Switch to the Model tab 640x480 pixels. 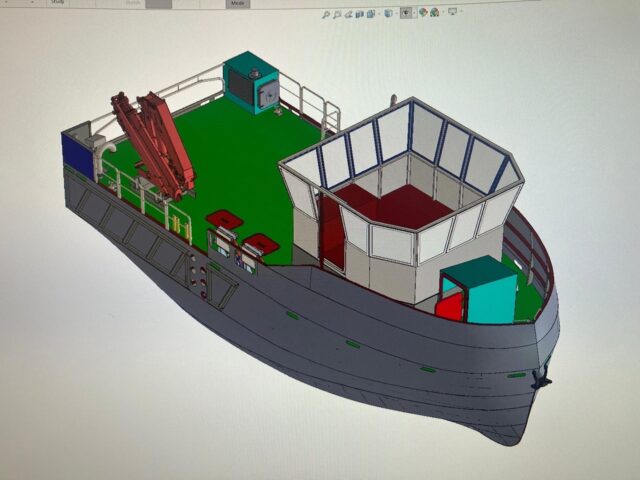tap(237, 3)
